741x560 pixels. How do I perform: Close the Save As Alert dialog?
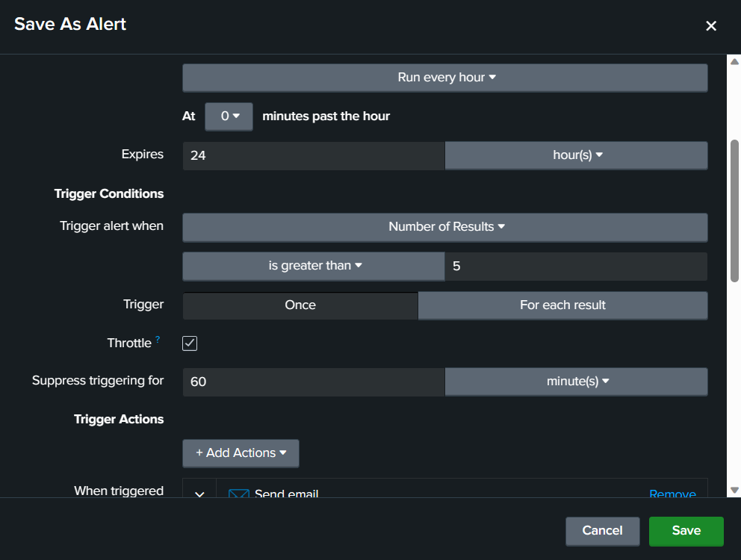(710, 26)
